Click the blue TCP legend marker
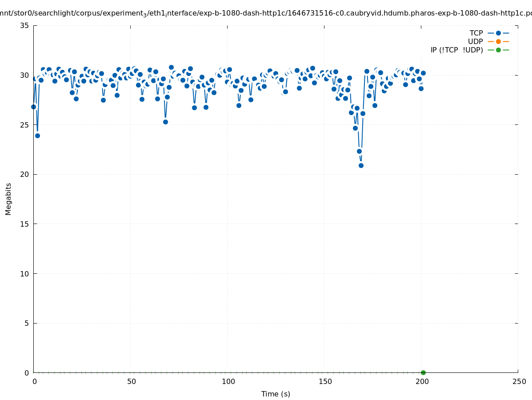The height and width of the screenshot is (400, 532). (x=498, y=33)
